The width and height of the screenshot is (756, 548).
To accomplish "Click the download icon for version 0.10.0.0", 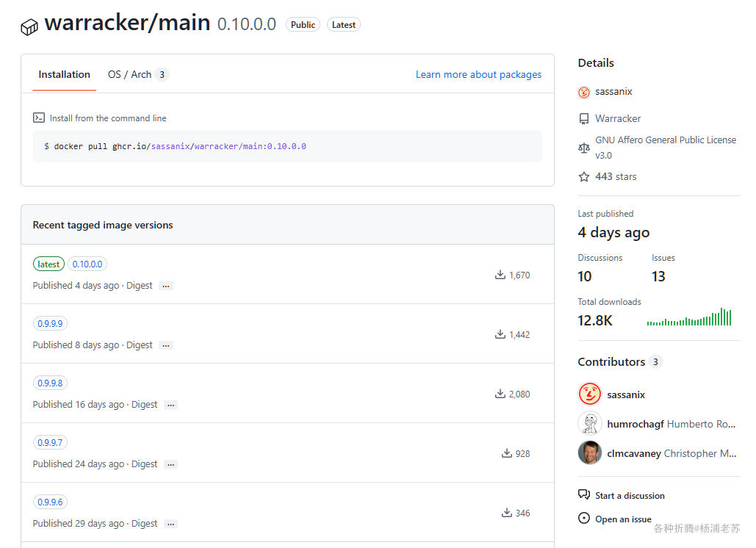I will (x=500, y=275).
